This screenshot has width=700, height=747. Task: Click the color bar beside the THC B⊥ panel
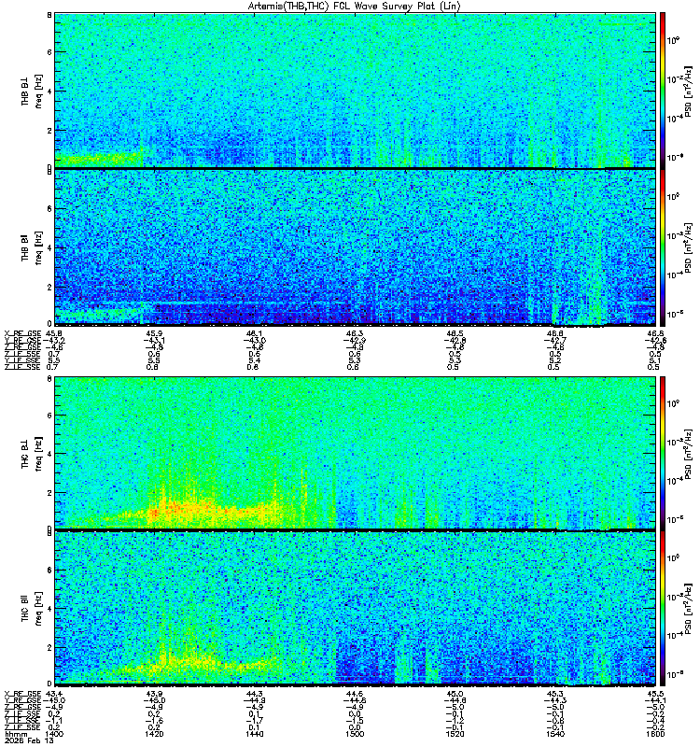(x=663, y=453)
